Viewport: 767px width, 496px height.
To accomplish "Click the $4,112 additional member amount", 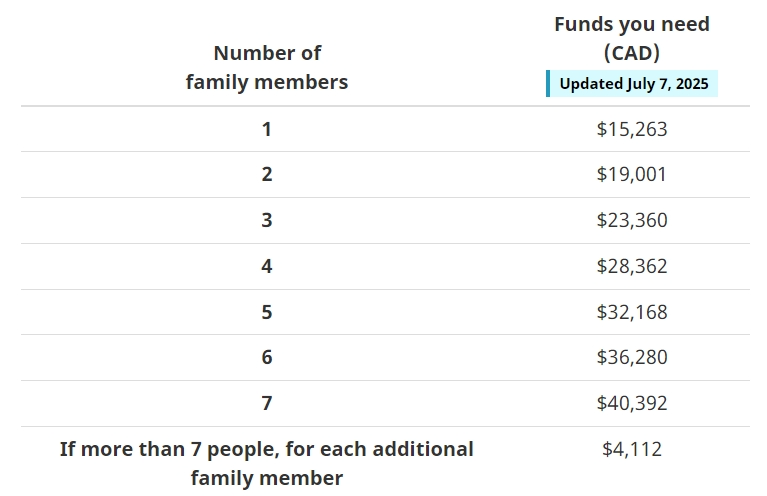I will 632,450.
